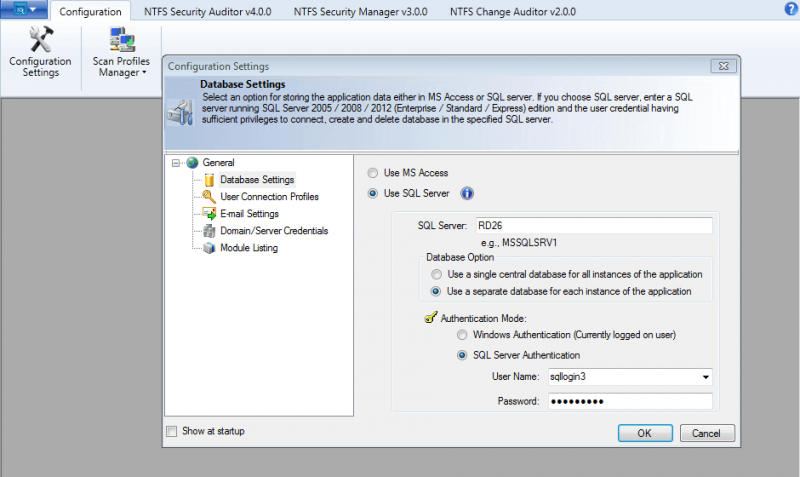
Task: Switch to NTFS Change Auditor v2.0.0 tab
Action: pos(513,11)
